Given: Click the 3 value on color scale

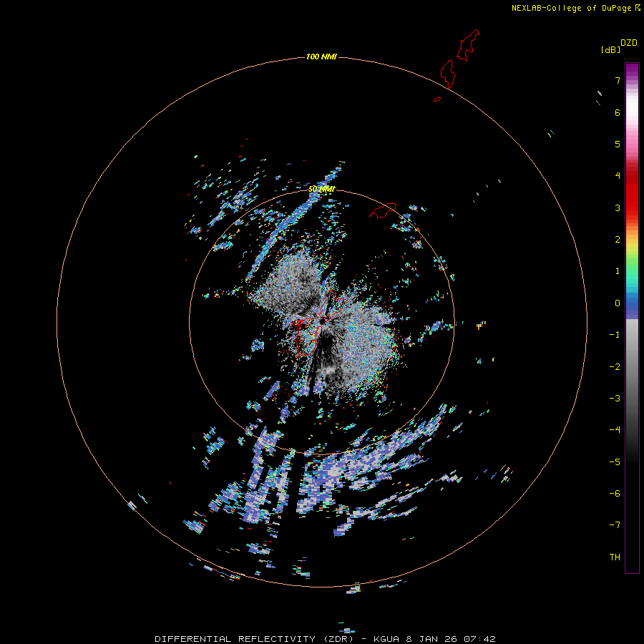Looking at the screenshot, I should pyautogui.click(x=618, y=208).
